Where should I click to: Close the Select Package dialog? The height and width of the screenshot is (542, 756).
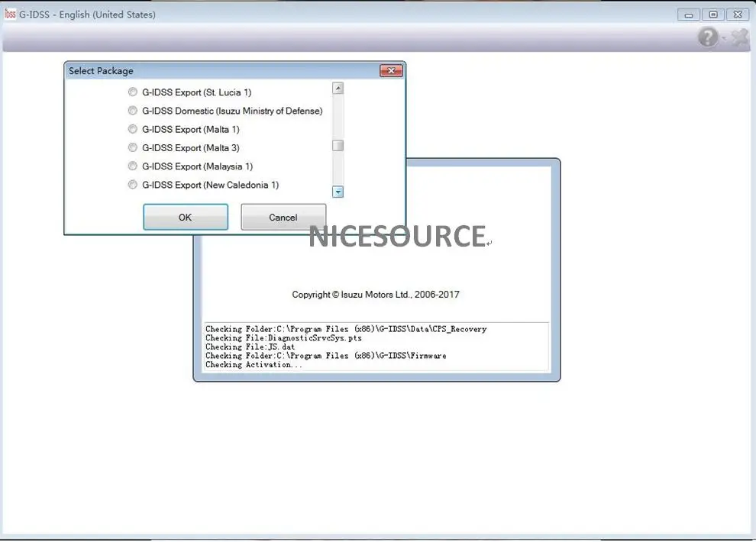coord(391,71)
